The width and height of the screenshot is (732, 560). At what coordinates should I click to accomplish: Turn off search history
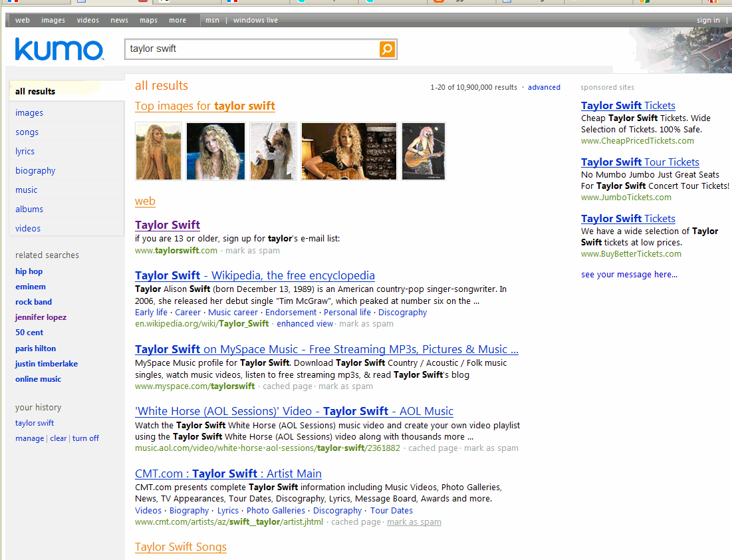coord(85,438)
